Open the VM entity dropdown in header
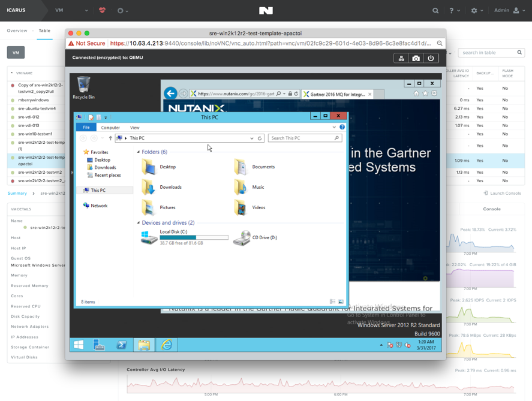 coord(71,11)
